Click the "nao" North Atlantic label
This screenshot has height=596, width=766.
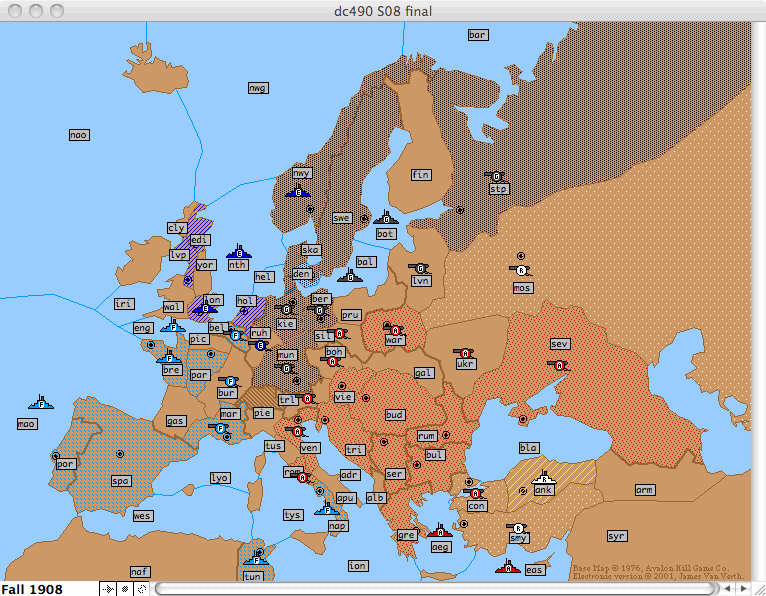79,135
